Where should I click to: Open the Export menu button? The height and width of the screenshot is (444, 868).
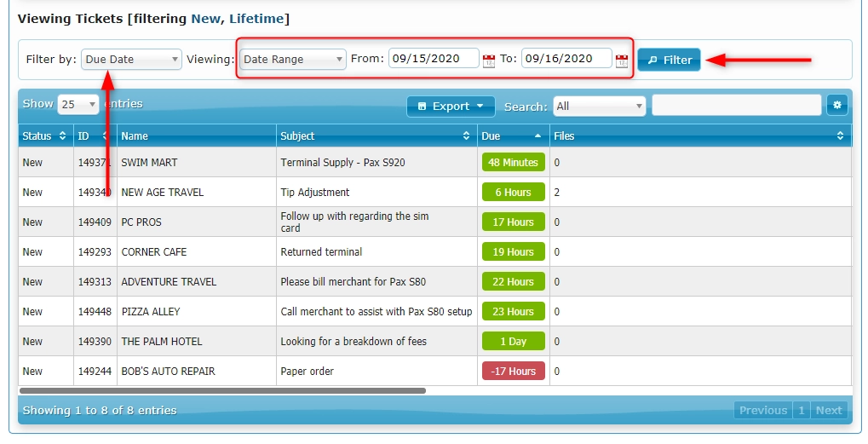point(451,106)
